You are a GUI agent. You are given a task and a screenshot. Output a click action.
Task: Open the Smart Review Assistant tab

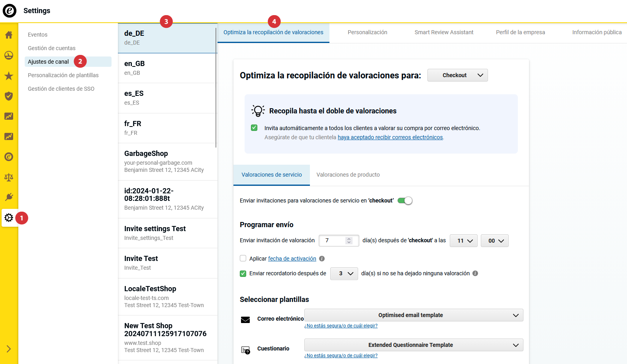444,32
